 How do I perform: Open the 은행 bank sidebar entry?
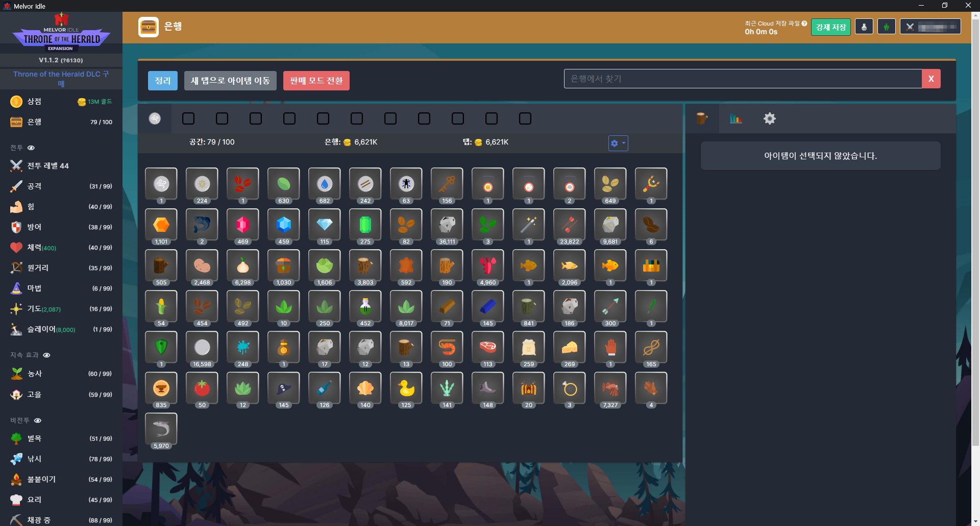(61, 122)
